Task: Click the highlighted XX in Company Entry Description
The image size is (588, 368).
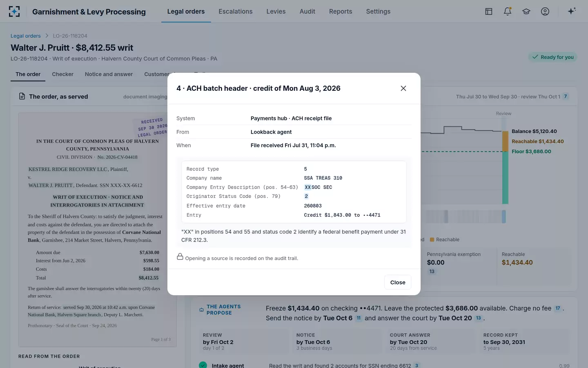Action: [307, 187]
